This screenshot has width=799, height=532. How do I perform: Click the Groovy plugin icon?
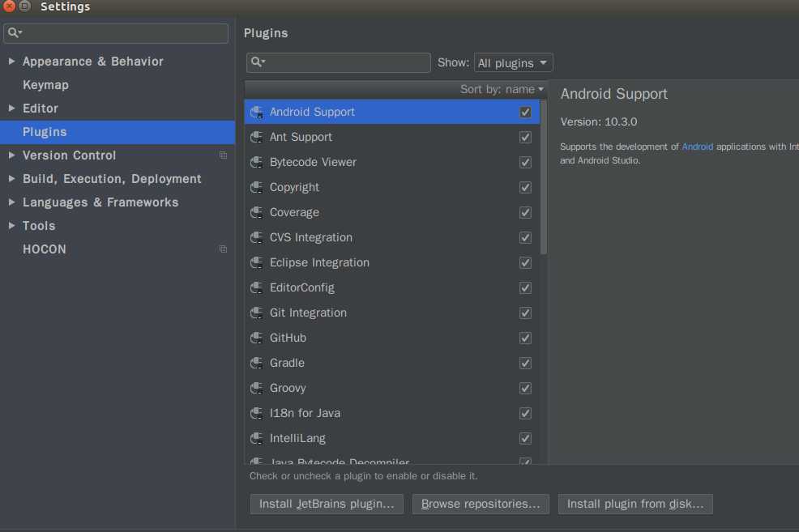(x=257, y=388)
